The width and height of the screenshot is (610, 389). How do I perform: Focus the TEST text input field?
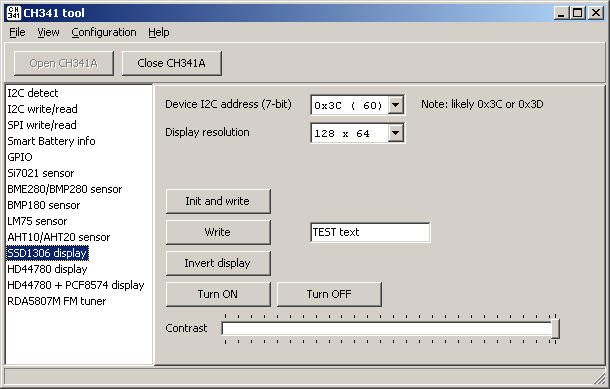pyautogui.click(x=370, y=232)
